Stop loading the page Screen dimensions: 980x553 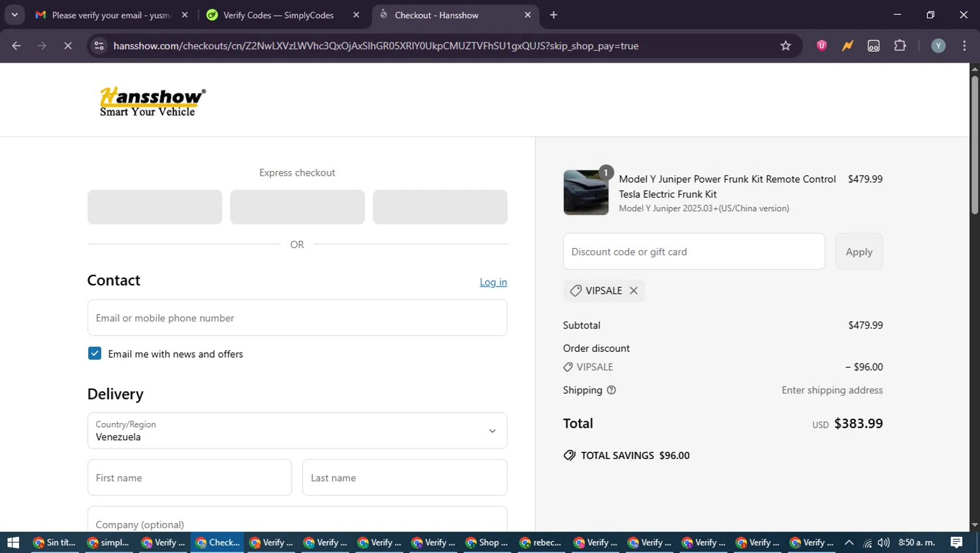pos(68,46)
